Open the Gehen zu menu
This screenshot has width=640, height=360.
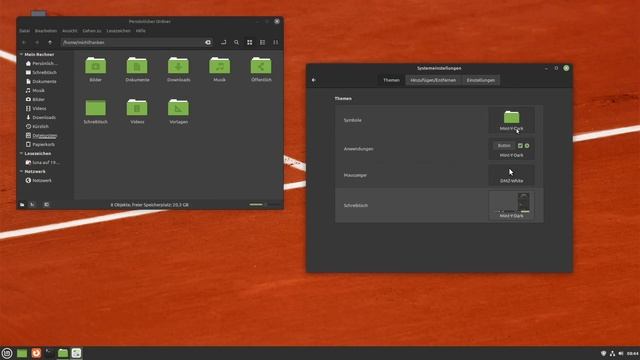click(92, 31)
